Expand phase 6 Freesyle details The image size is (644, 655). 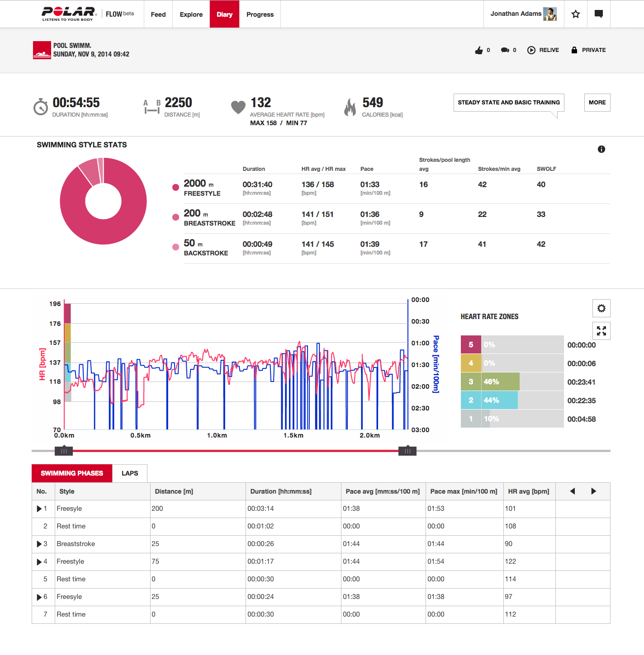40,597
